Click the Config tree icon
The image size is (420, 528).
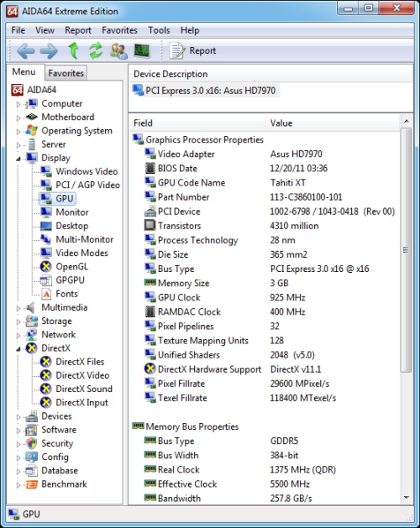[x=32, y=457]
